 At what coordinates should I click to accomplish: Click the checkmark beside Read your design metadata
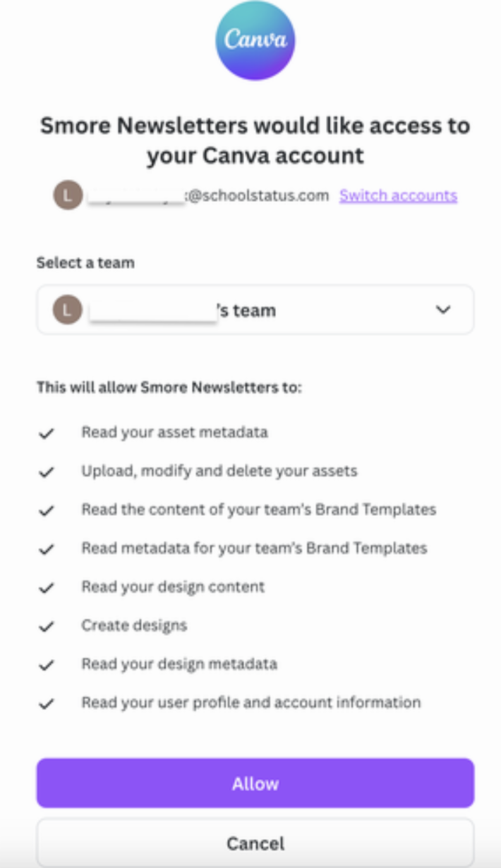pos(47,665)
